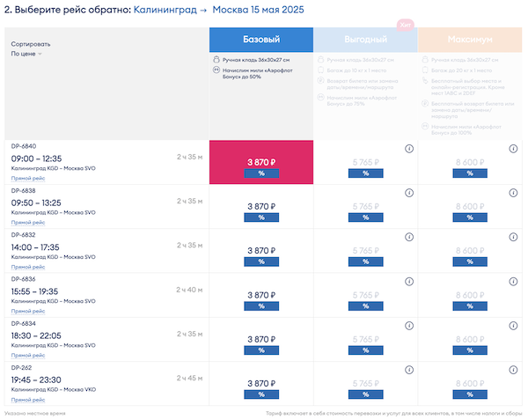
Task: Show info for DP-6832 Максимум fare
Action: [513, 236]
